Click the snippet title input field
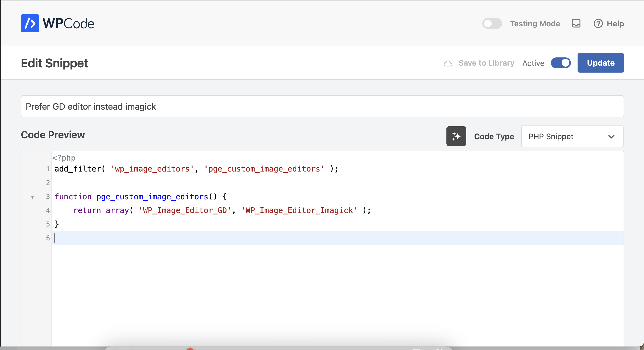 click(x=322, y=106)
